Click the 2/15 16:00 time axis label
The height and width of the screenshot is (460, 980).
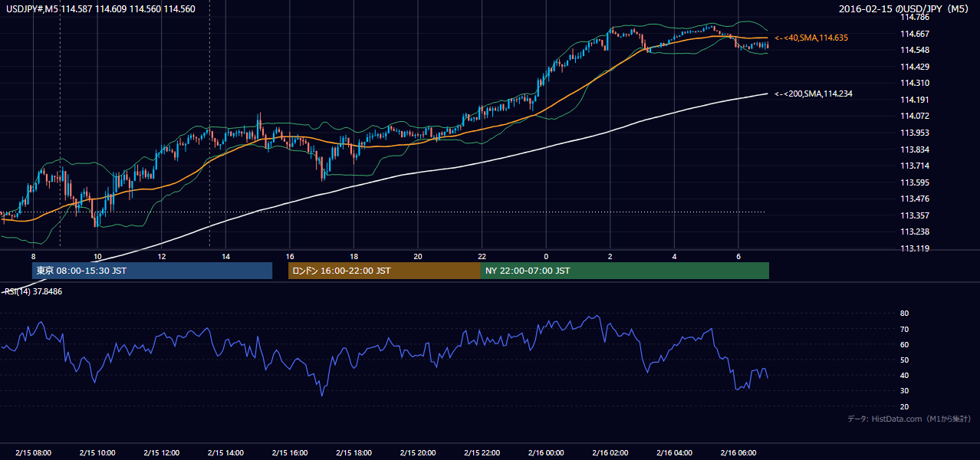pyautogui.click(x=289, y=453)
